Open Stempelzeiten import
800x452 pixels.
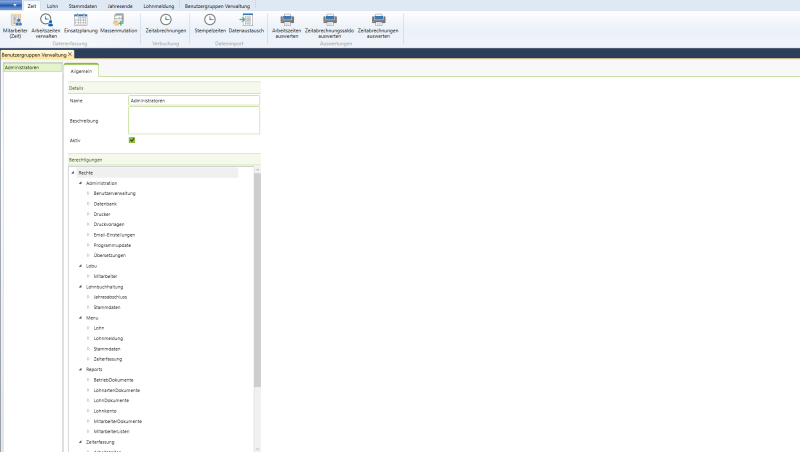210,23
